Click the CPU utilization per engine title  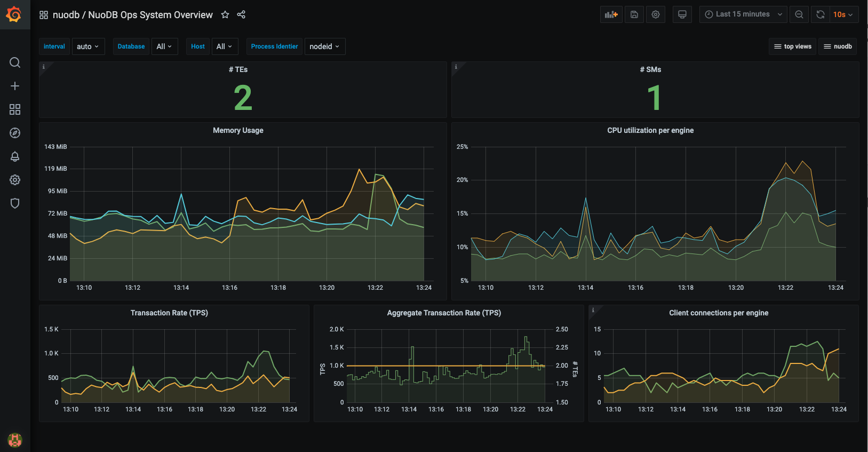point(650,130)
